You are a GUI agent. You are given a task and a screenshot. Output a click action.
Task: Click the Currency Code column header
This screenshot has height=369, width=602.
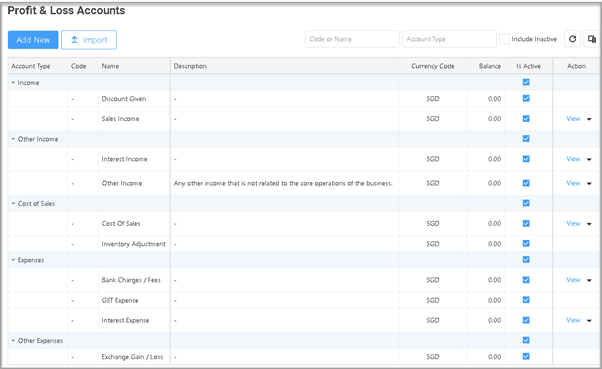pyautogui.click(x=433, y=66)
